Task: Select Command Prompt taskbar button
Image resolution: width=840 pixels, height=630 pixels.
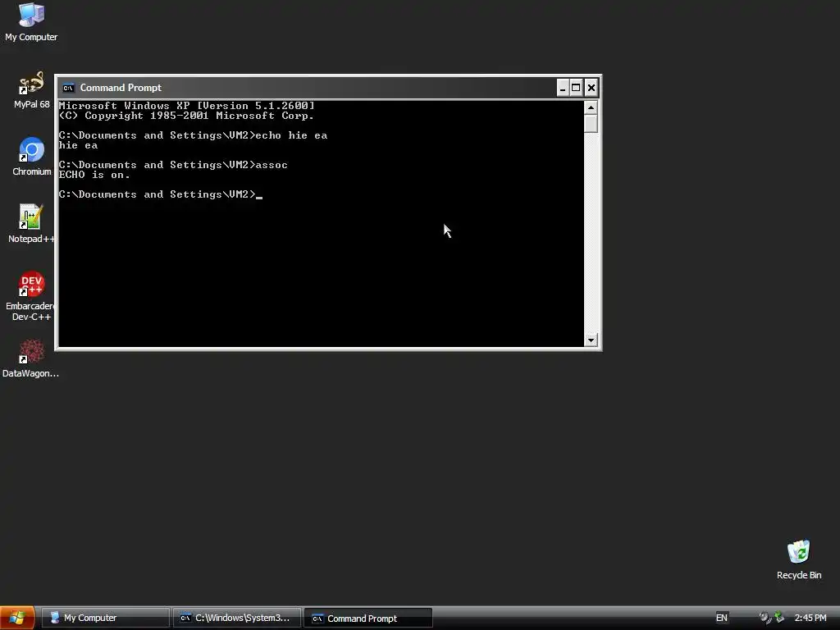Action: (368, 618)
